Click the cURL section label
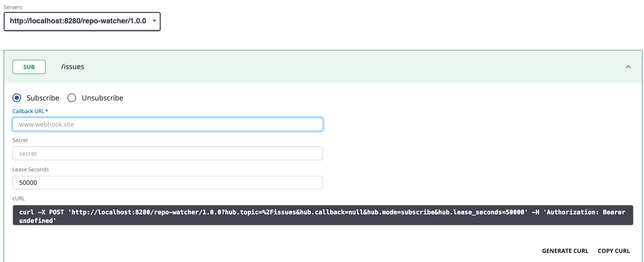 [18, 198]
